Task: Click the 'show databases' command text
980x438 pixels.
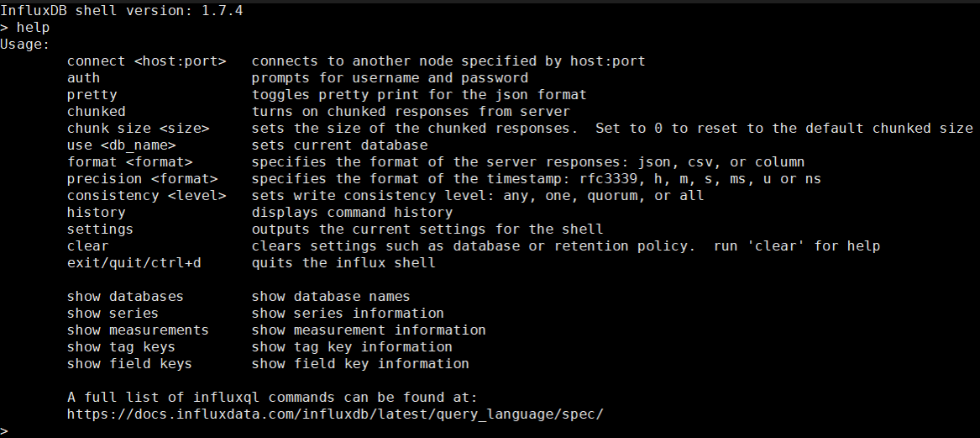Action: tap(126, 297)
